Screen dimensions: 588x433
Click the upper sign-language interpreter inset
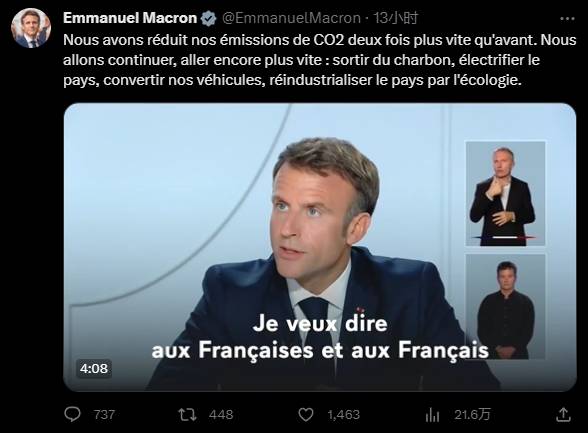tap(506, 193)
